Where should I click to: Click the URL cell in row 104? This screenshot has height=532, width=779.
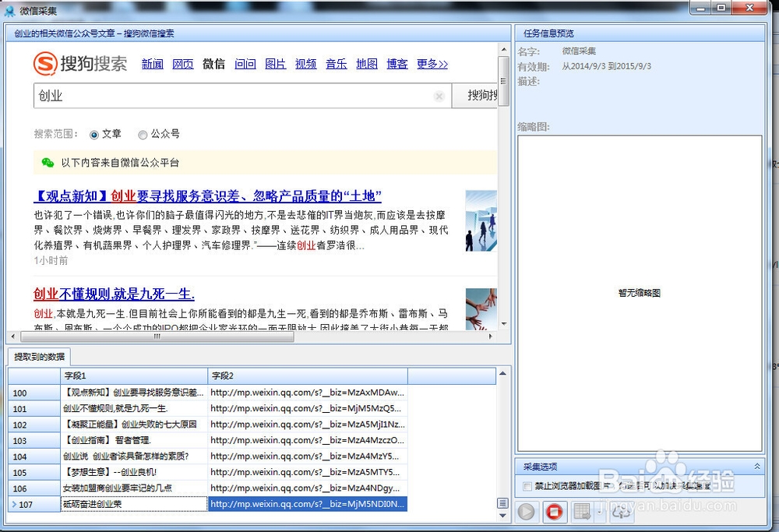click(308, 456)
